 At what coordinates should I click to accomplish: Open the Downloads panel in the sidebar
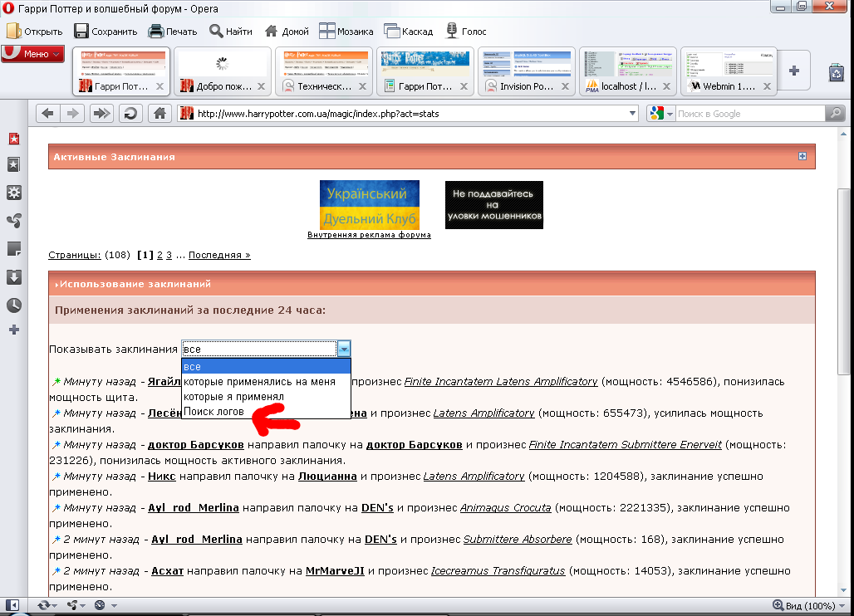click(13, 277)
